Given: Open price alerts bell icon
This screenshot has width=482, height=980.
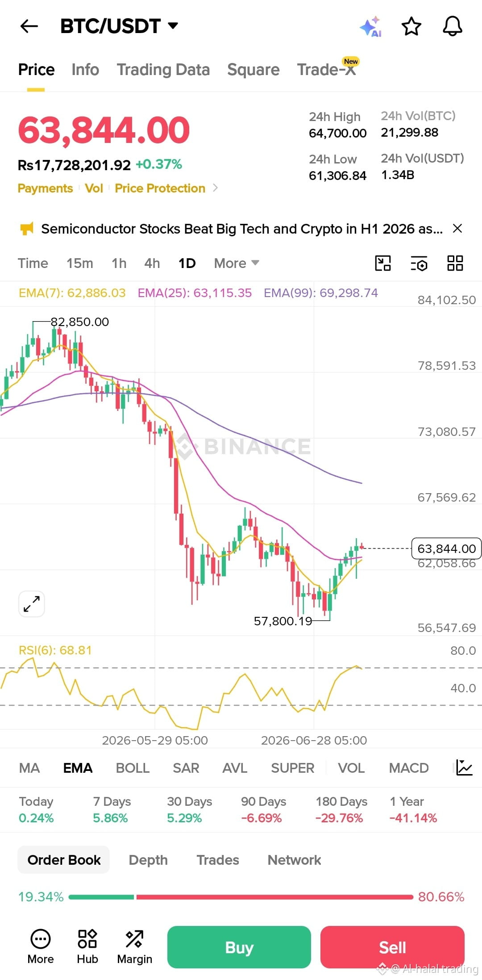Looking at the screenshot, I should 453,26.
